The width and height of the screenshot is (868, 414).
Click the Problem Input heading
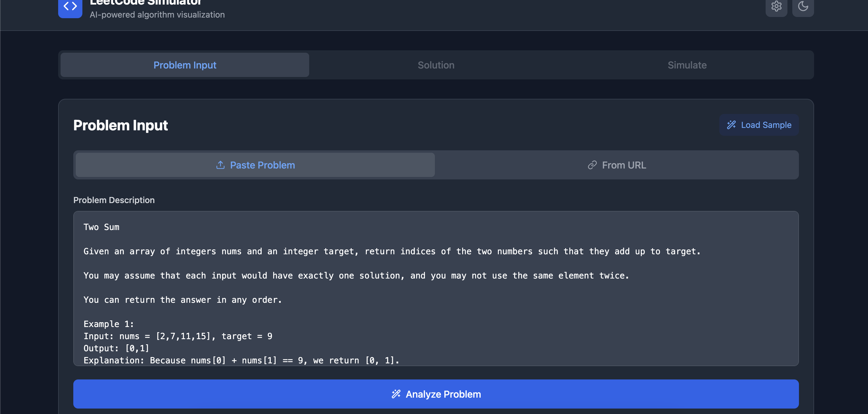(x=120, y=125)
